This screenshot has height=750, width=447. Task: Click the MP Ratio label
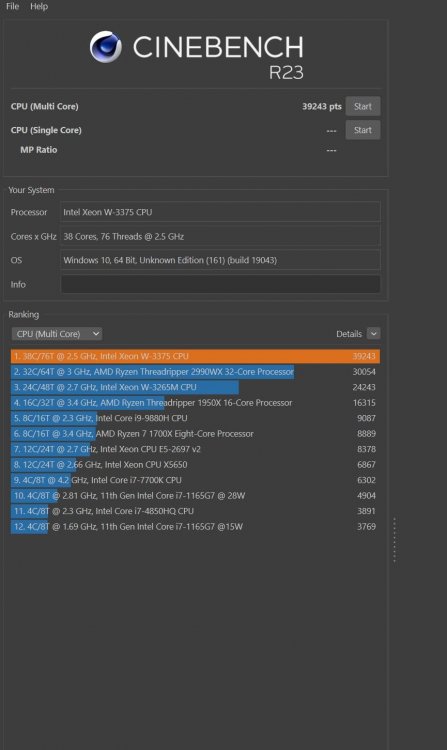(x=38, y=150)
